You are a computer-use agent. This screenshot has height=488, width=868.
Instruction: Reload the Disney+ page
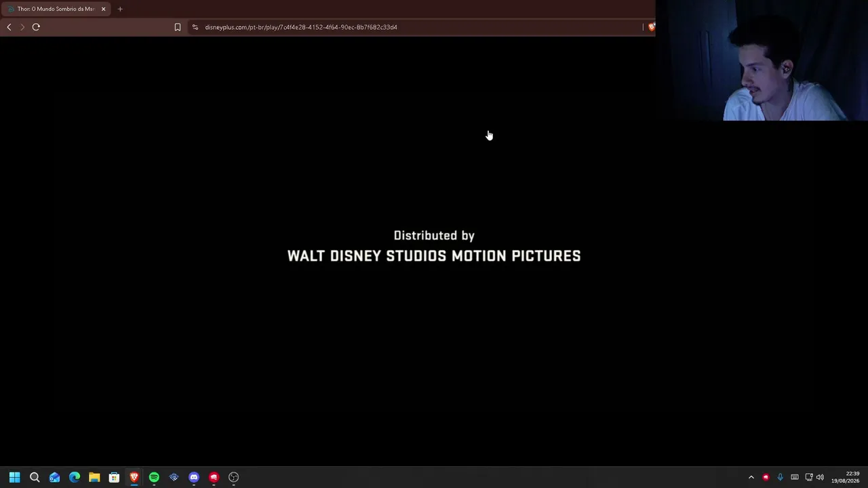tap(36, 27)
